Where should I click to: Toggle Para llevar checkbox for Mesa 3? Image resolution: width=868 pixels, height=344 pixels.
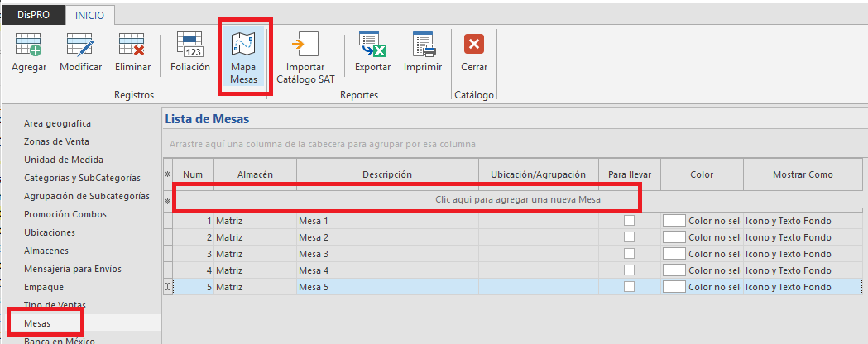point(630,254)
